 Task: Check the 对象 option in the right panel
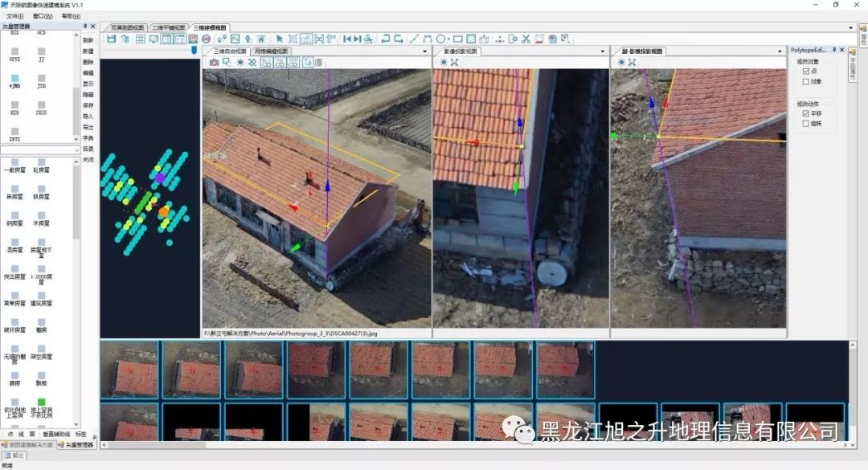coord(806,82)
